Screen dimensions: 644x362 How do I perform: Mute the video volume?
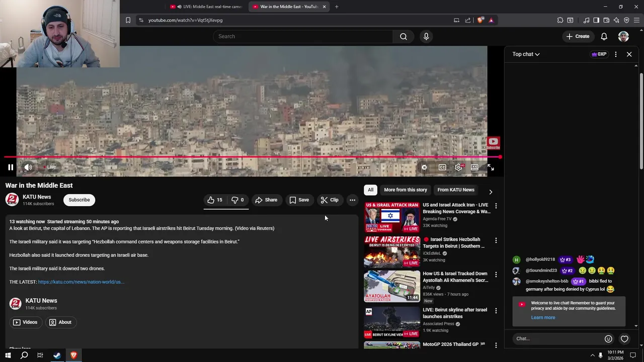point(28,167)
